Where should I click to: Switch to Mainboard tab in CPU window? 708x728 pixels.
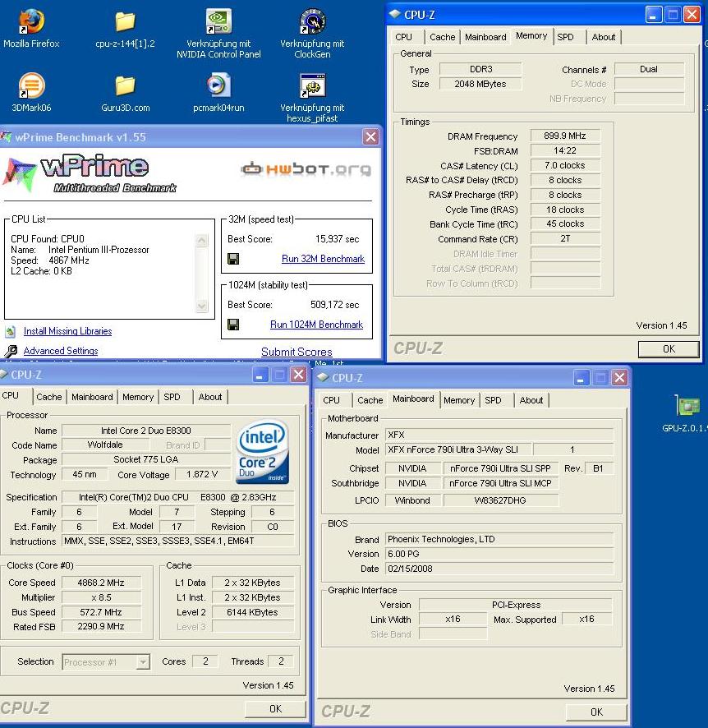[x=92, y=397]
